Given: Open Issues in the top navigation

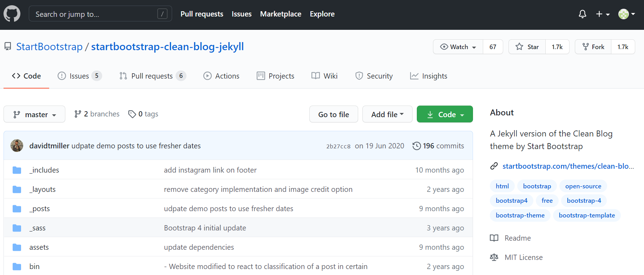Looking at the screenshot, I should click(242, 14).
